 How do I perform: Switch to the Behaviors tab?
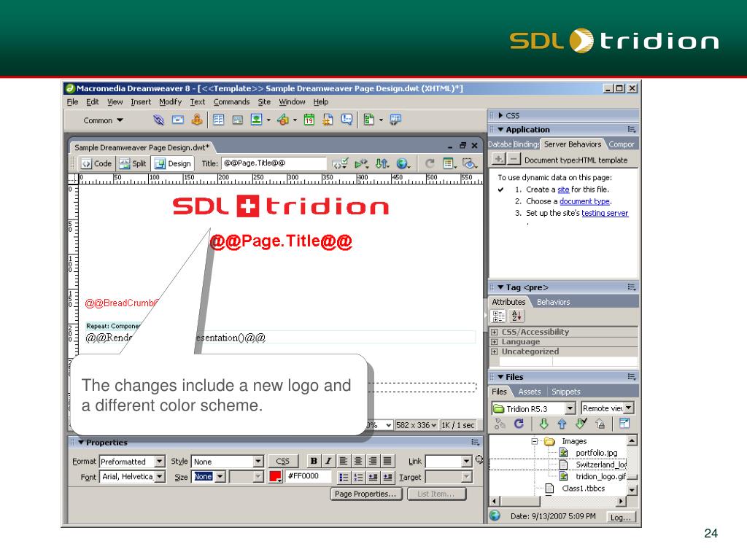[553, 302]
